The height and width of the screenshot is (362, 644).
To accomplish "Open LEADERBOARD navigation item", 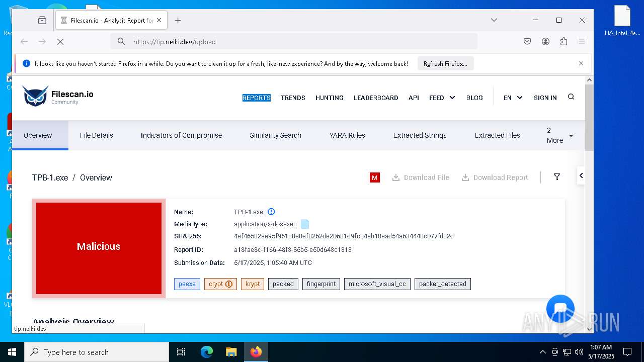I will click(x=376, y=98).
